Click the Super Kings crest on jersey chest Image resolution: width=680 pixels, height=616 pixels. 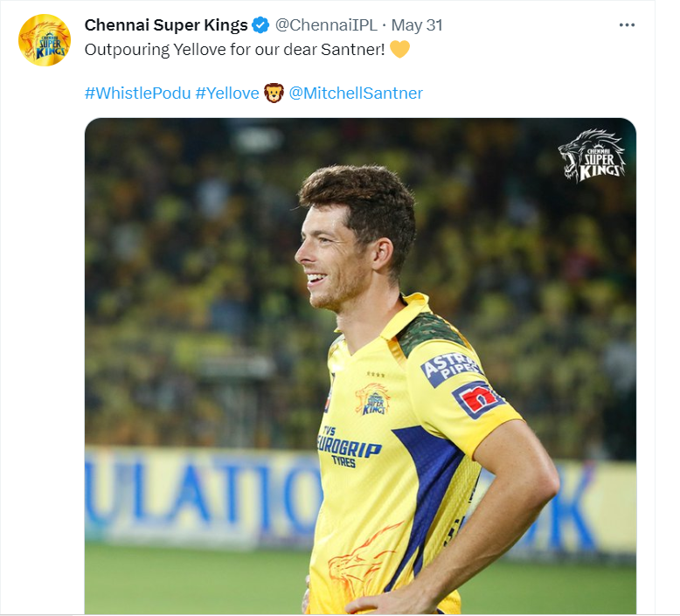click(x=372, y=399)
